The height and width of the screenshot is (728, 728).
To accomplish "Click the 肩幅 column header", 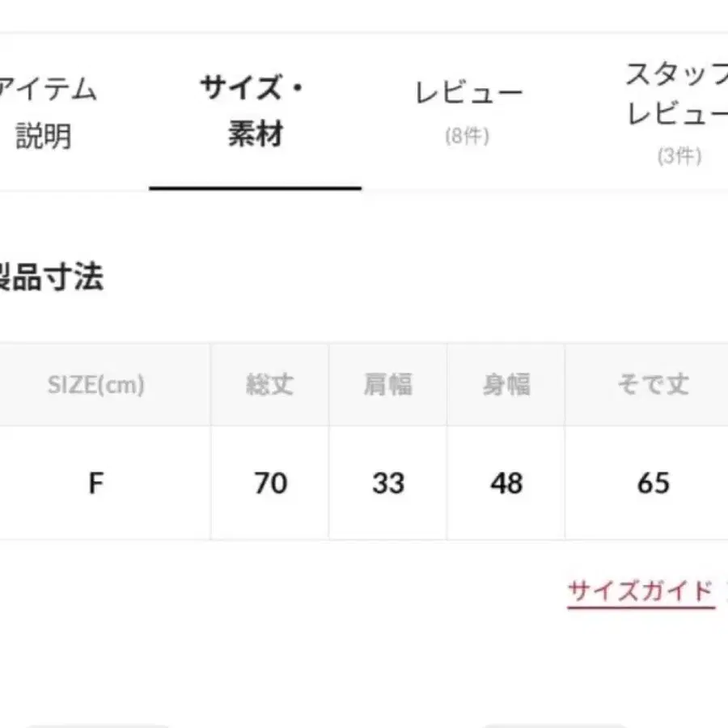I will point(387,384).
